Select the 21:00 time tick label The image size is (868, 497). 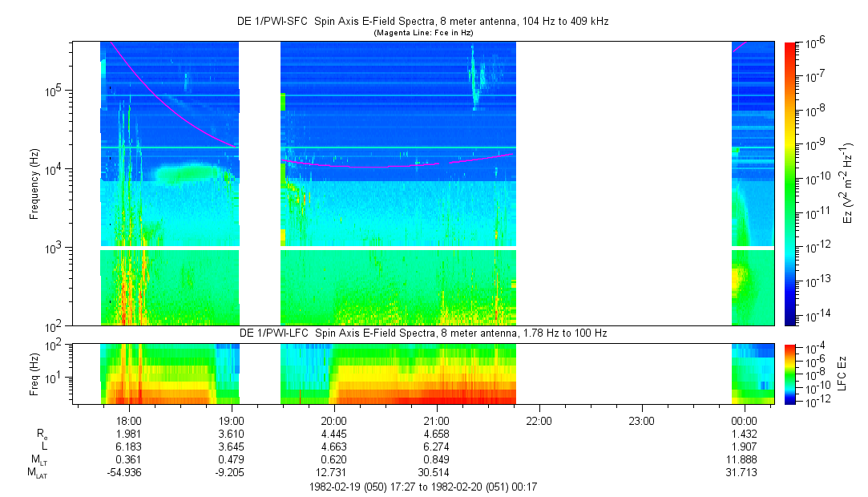pos(437,421)
